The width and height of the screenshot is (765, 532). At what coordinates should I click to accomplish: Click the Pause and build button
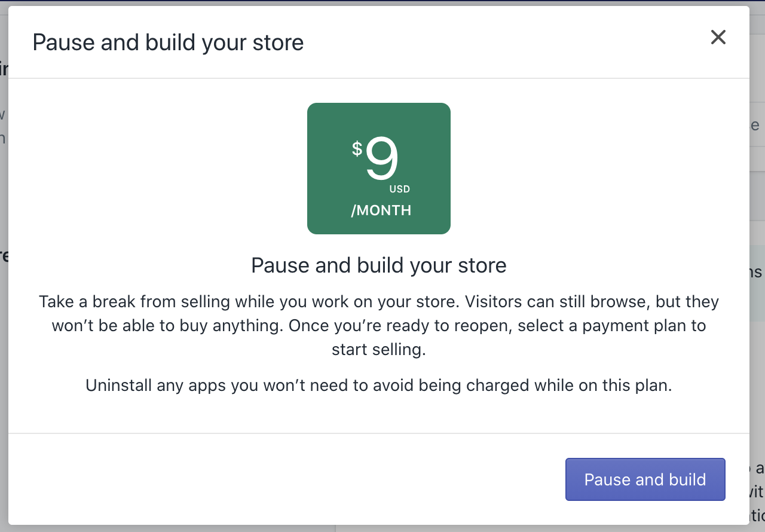(645, 479)
